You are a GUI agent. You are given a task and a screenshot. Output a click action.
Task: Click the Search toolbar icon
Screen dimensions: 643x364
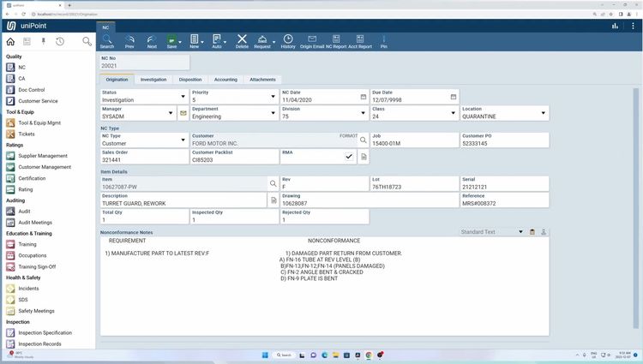coord(107,41)
